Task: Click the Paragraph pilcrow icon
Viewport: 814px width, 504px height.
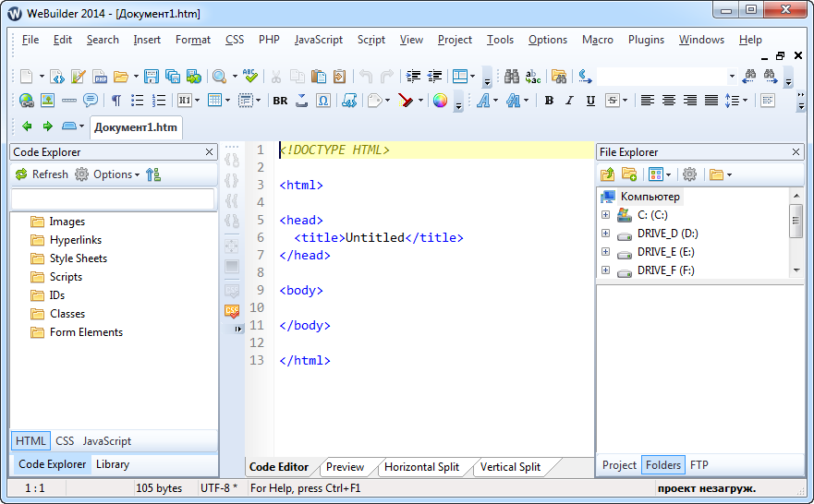Action: click(116, 100)
